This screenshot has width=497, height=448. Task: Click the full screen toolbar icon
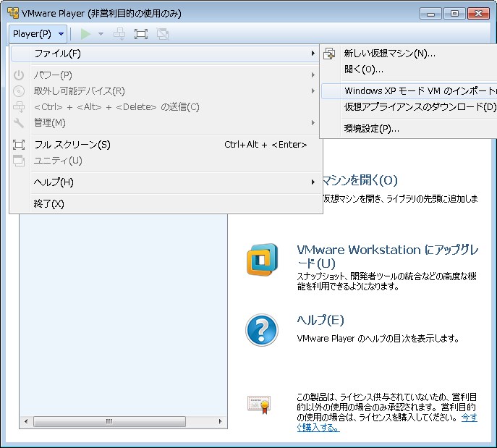[141, 33]
